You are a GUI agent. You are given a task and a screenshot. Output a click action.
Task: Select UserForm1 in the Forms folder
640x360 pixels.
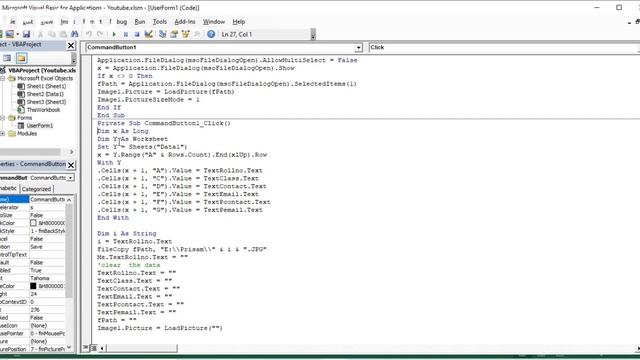pos(40,126)
